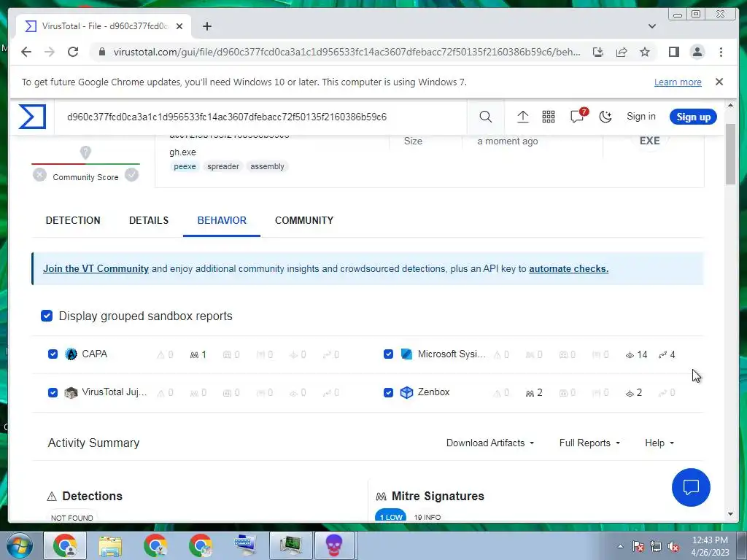The height and width of the screenshot is (560, 747).
Task: Click the Sign in link
Action: pyautogui.click(x=640, y=117)
